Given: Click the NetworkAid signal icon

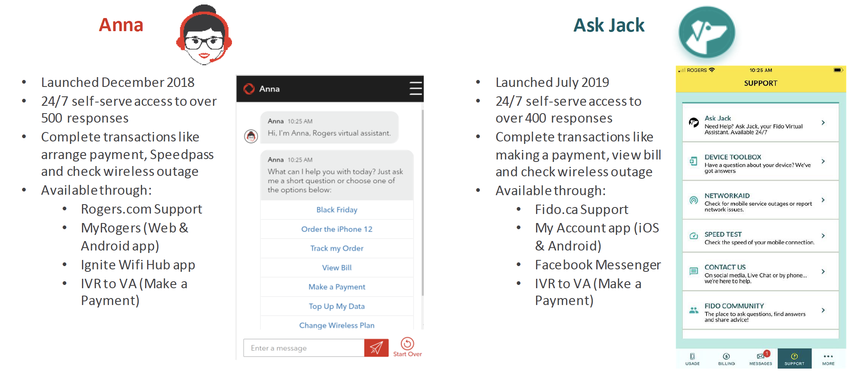Looking at the screenshot, I should [693, 200].
